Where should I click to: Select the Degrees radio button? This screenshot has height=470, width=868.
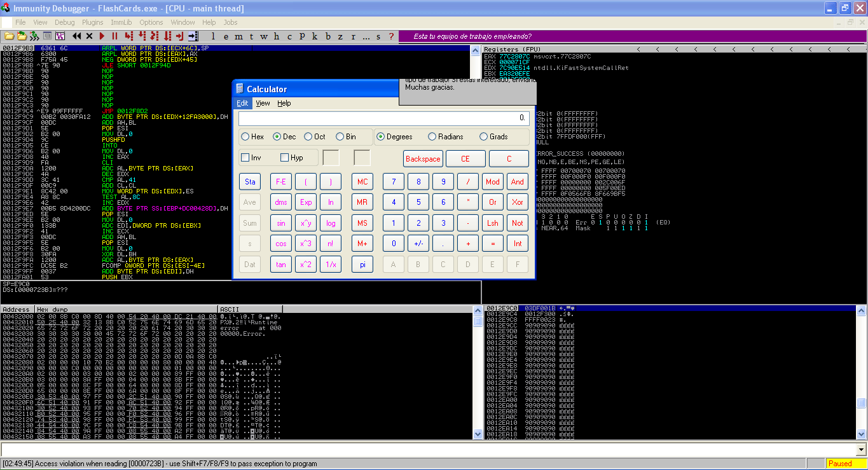[x=394, y=137]
